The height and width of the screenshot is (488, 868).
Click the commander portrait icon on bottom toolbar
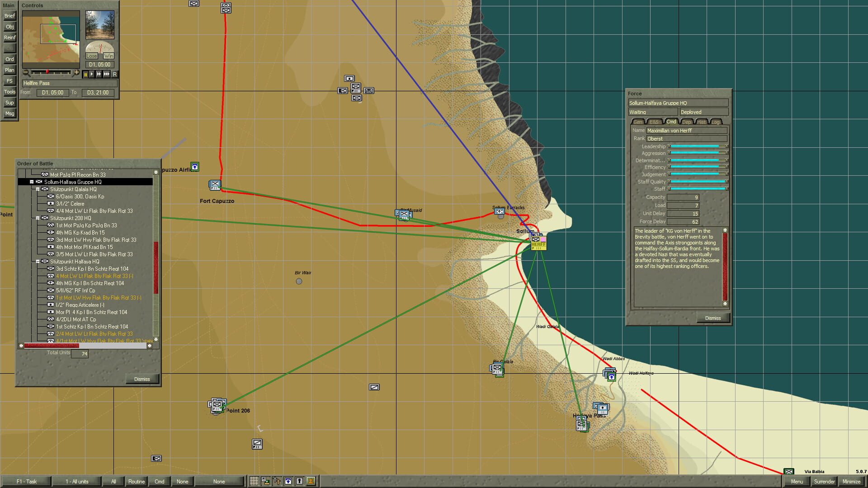[x=310, y=481]
